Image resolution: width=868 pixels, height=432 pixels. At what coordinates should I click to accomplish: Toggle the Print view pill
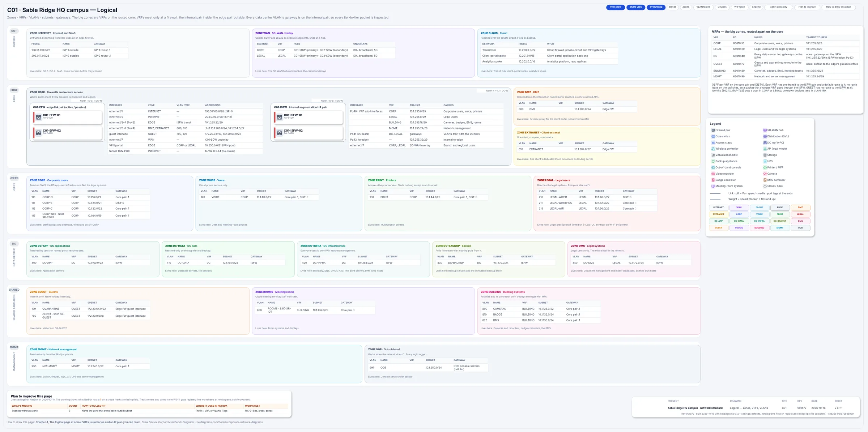pyautogui.click(x=615, y=7)
